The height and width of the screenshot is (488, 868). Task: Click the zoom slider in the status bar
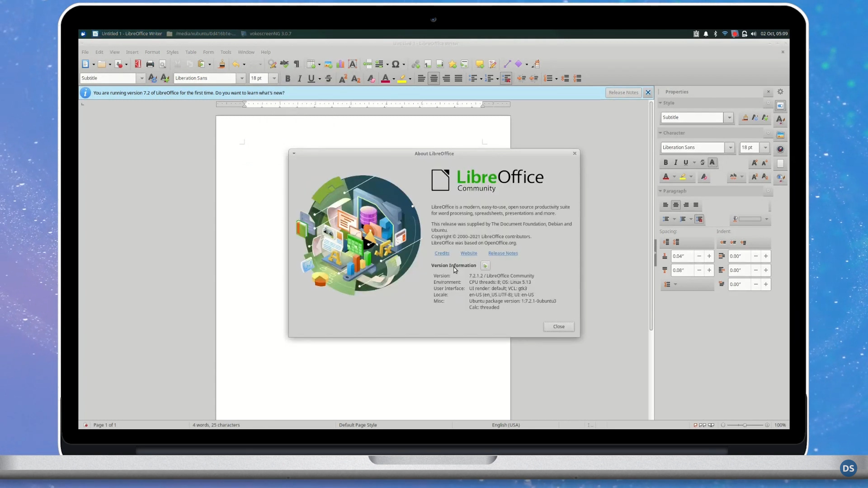(x=745, y=425)
